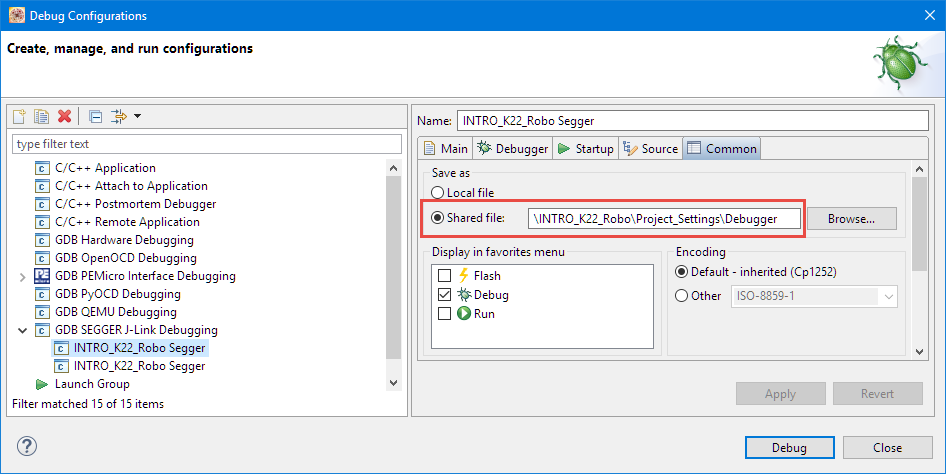Screen dimensions: 946x474
Task: Delete selected launch configuration with red X
Action: (x=64, y=117)
